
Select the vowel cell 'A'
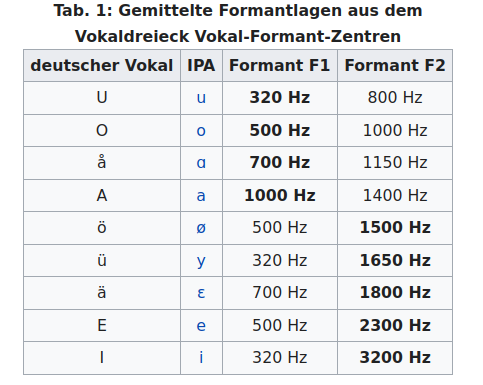[x=102, y=195]
